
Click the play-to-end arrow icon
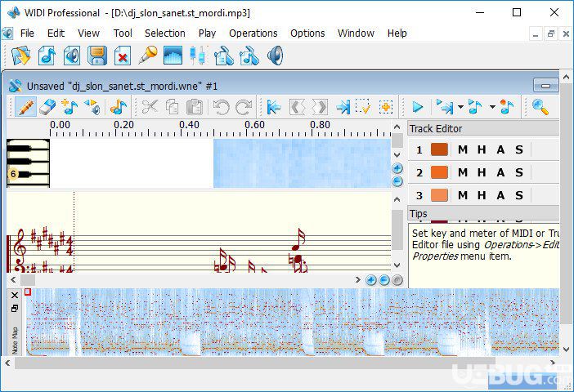click(x=445, y=107)
